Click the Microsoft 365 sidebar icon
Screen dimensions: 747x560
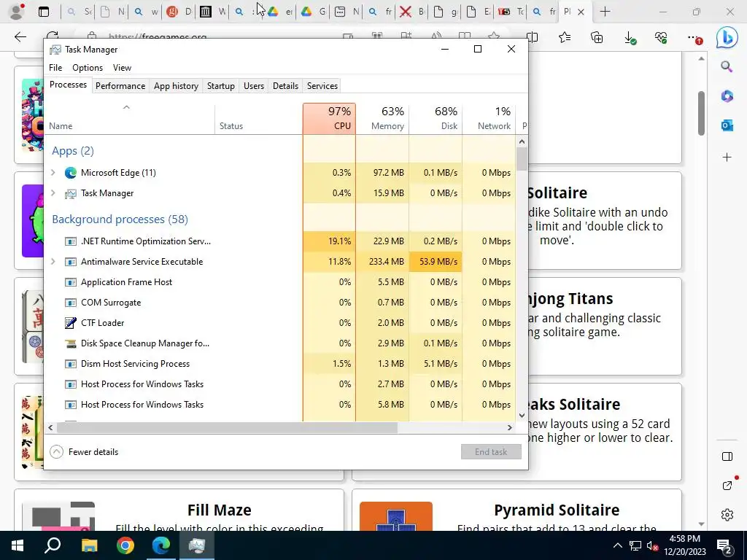tap(727, 96)
